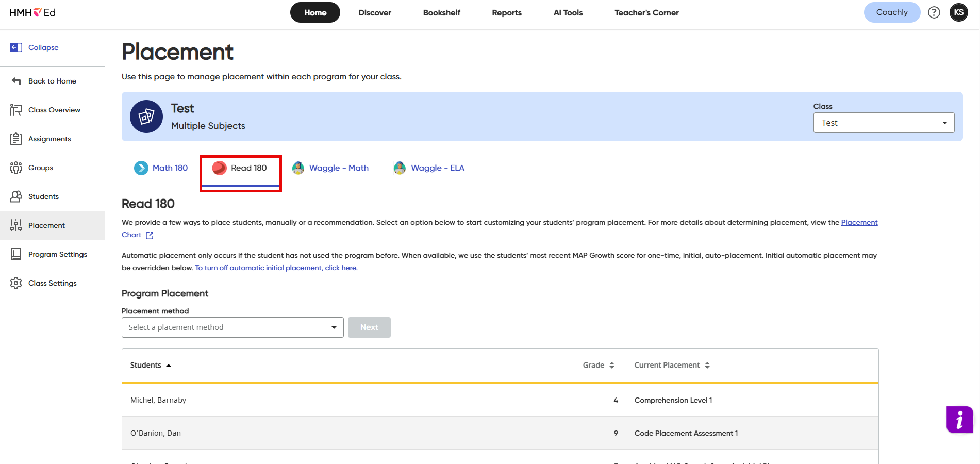Sort table by Current Placement column
The width and height of the screenshot is (980, 464).
point(672,365)
